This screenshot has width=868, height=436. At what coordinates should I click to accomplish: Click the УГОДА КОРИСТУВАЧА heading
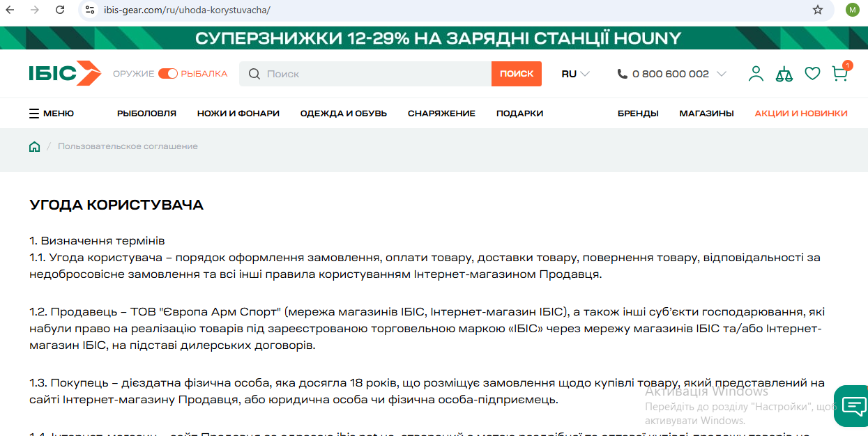pos(116,205)
